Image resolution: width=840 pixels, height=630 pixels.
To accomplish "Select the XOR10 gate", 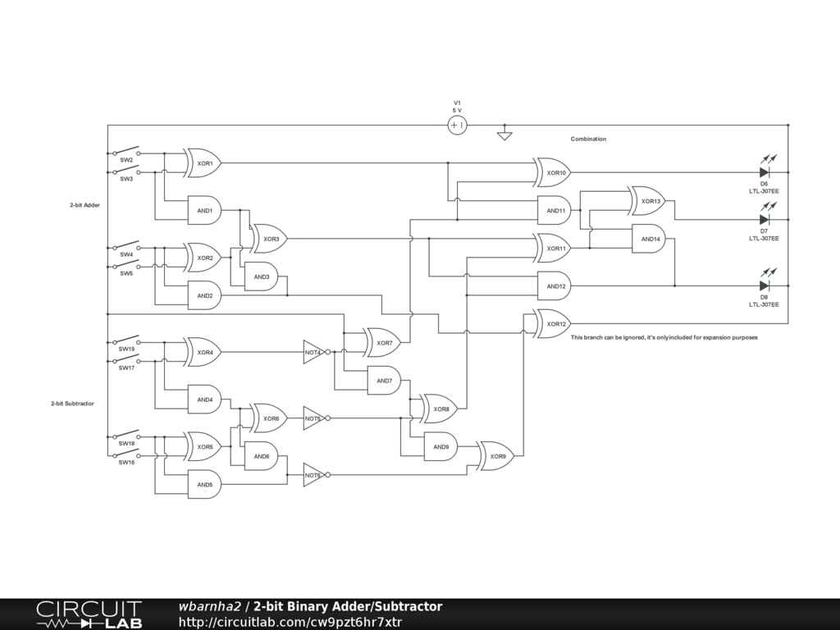I will pyautogui.click(x=555, y=173).
